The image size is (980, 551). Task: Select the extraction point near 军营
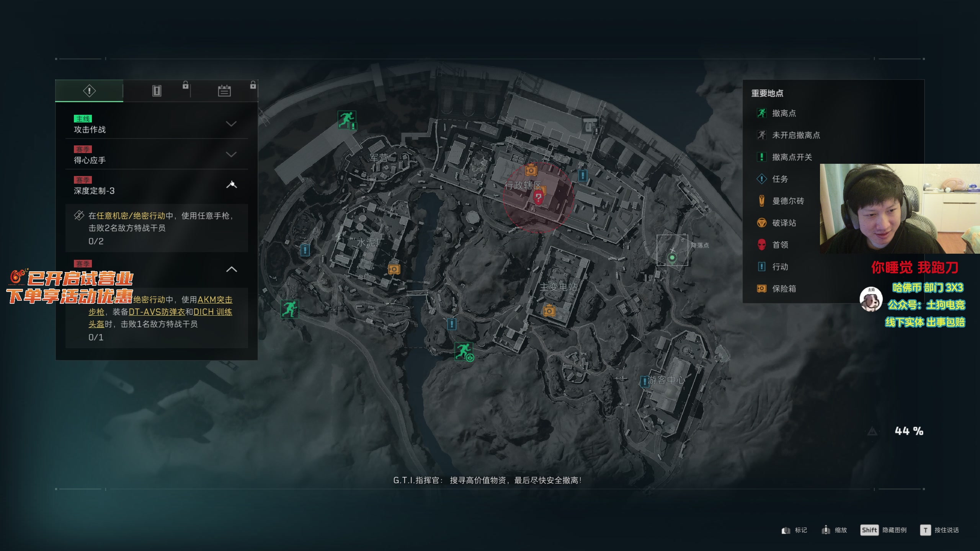coord(347,120)
